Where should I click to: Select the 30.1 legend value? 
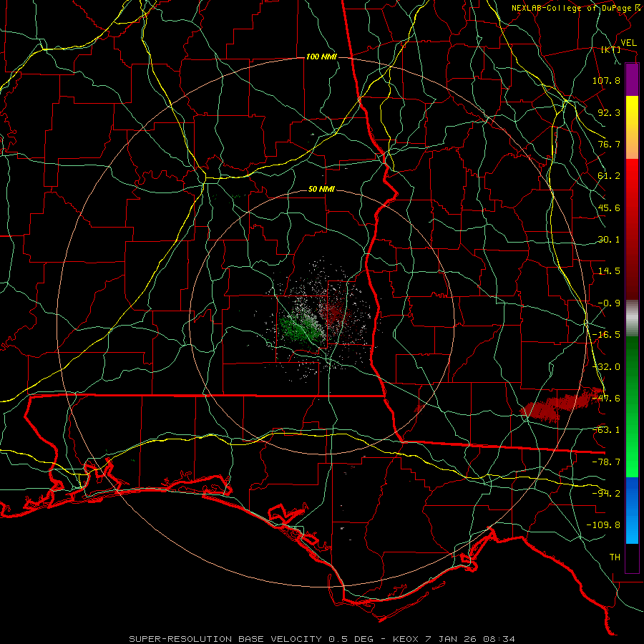click(609, 240)
